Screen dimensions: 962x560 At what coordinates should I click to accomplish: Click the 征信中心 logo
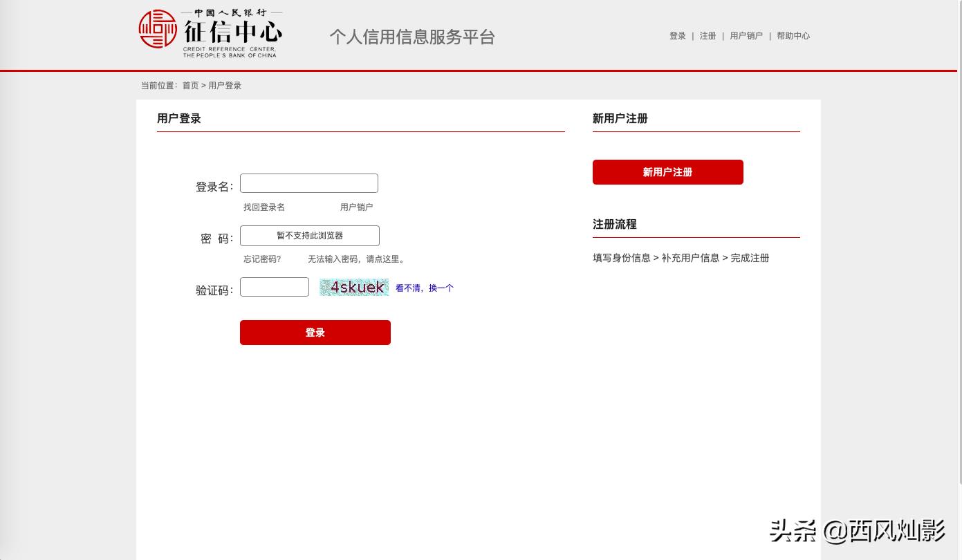click(211, 32)
